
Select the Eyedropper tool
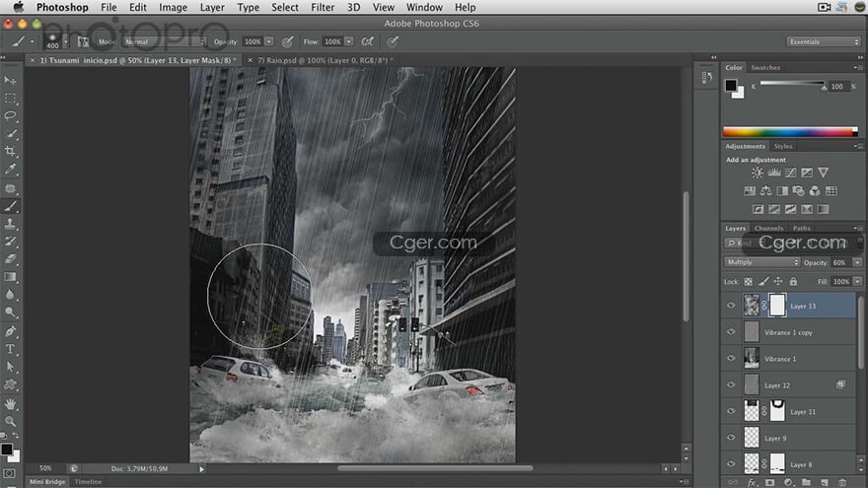tap(10, 169)
